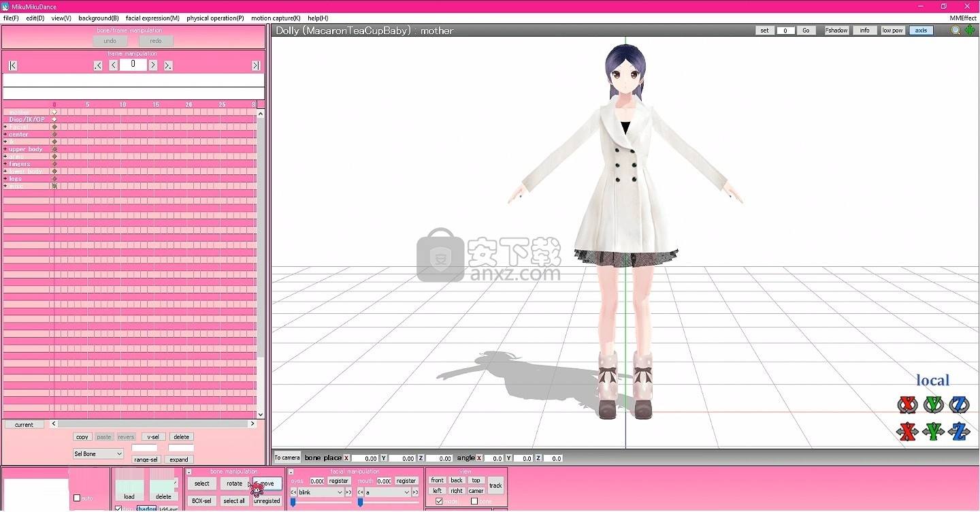Click the front view button
Viewport: 980px width, 512px height.
438,481
